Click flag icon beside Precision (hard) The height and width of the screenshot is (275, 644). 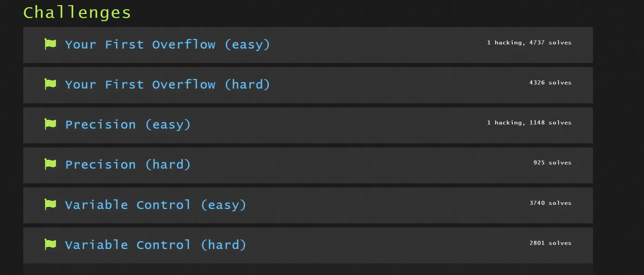pyautogui.click(x=50, y=164)
